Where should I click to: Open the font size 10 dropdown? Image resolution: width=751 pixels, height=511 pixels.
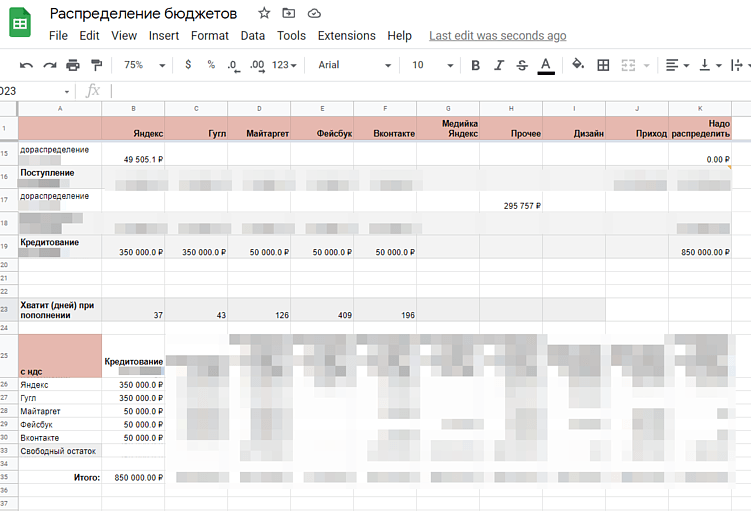tap(432, 65)
